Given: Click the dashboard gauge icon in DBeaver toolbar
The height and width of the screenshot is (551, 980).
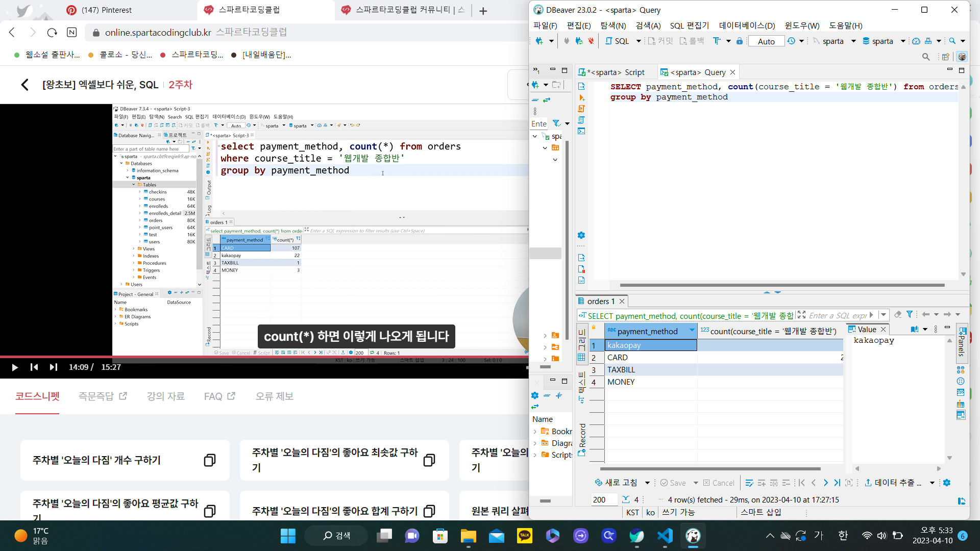Looking at the screenshot, I should point(916,41).
